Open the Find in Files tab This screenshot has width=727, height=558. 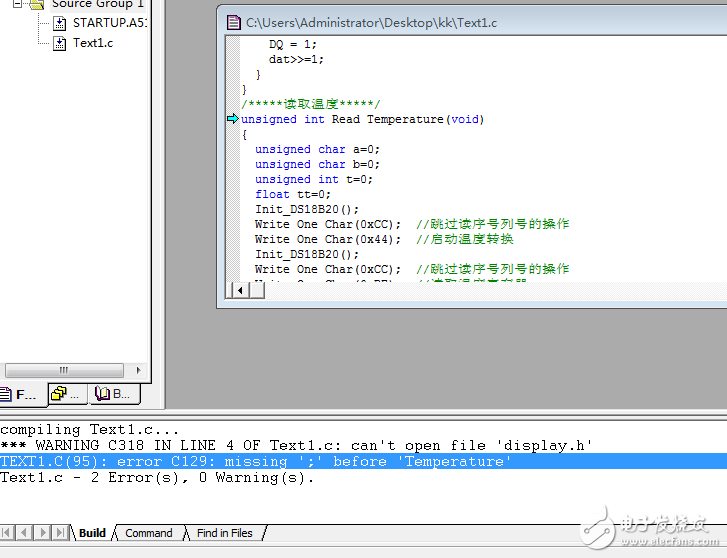[x=224, y=533]
